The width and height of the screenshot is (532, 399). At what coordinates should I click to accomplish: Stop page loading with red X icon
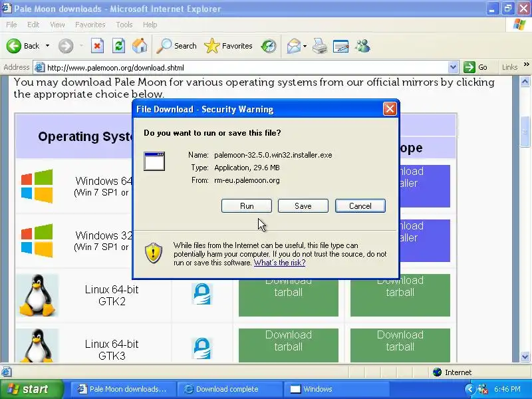pos(97,46)
